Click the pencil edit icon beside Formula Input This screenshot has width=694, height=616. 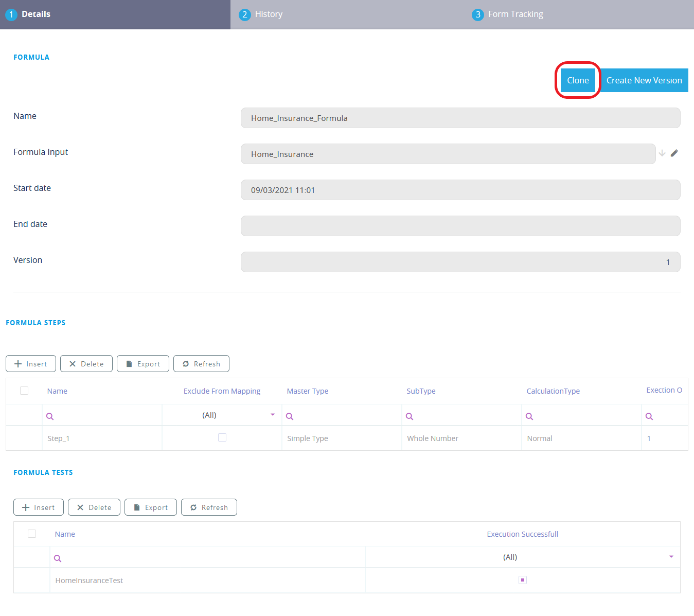coord(674,153)
